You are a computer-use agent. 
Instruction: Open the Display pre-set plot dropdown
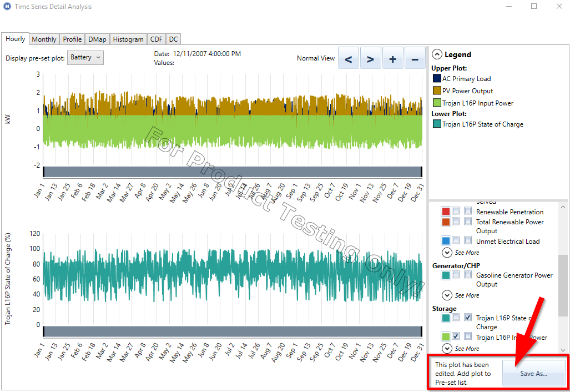tap(85, 57)
